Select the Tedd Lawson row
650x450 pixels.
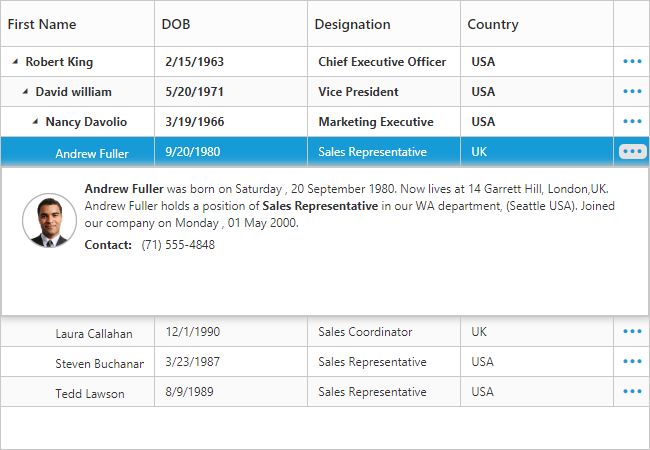click(90, 393)
